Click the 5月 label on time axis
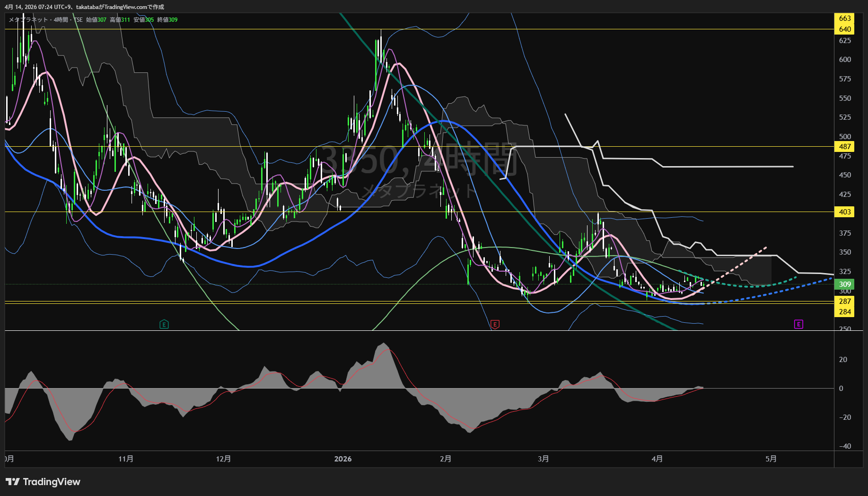The height and width of the screenshot is (496, 868). [x=771, y=459]
